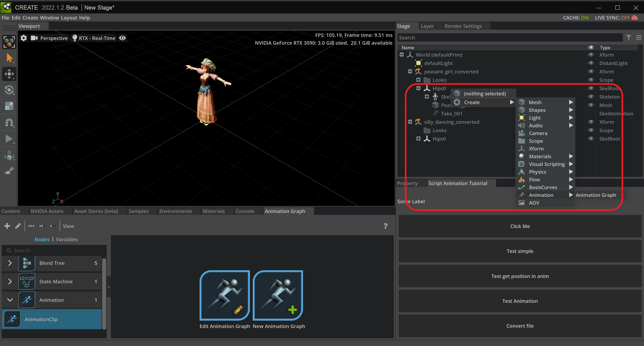Open viewport settings gear icon
The height and width of the screenshot is (346, 644).
point(23,38)
